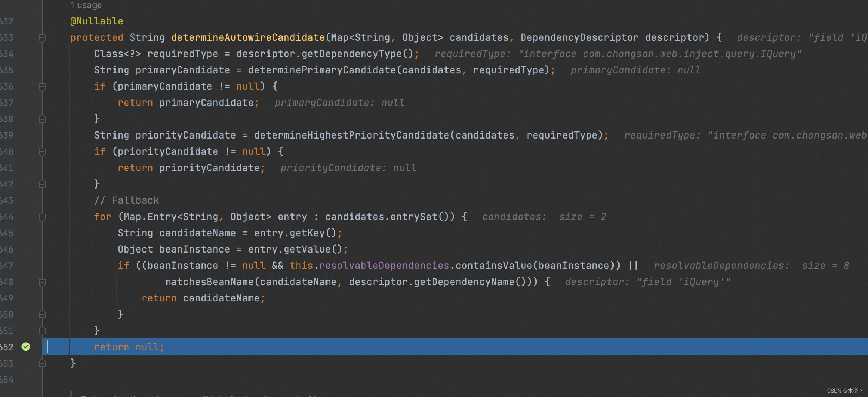Collapse the primaryCandidate if-block fold at line 636
The image size is (868, 397).
click(x=42, y=87)
